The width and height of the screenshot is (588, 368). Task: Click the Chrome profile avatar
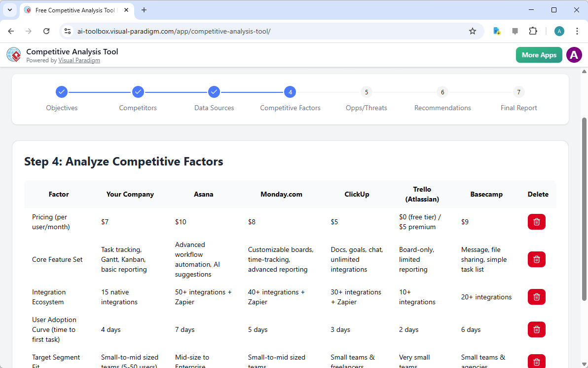pos(559,31)
